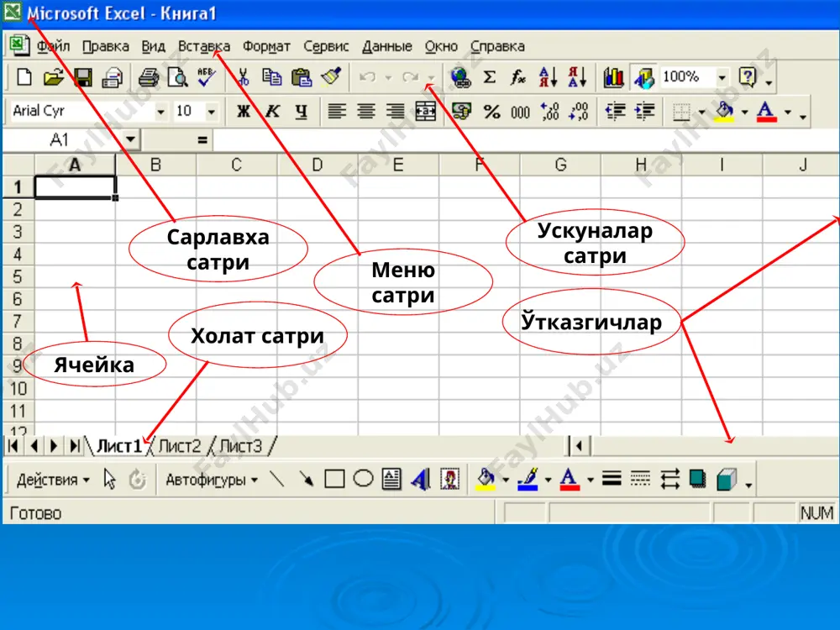Click row header 6
The width and height of the screenshot is (840, 630).
[18, 298]
